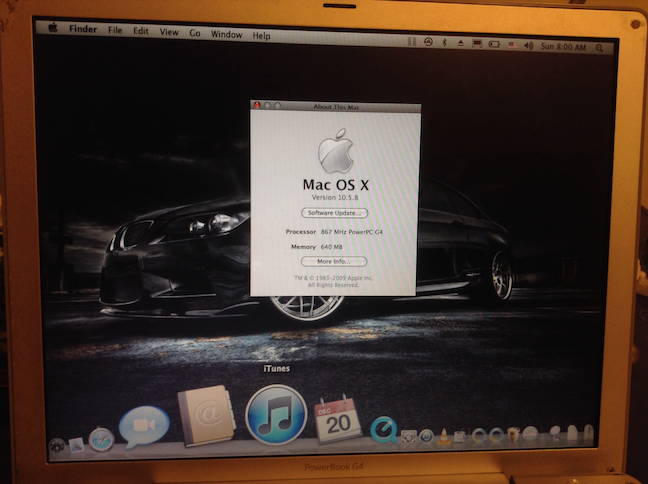The height and width of the screenshot is (484, 648).
Task: Click the Time Machine menu icon
Action: coord(428,41)
